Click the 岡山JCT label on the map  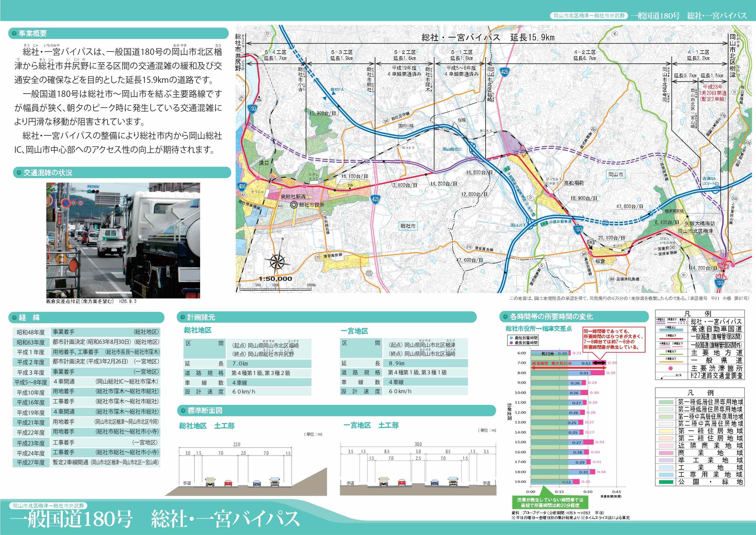click(518, 225)
